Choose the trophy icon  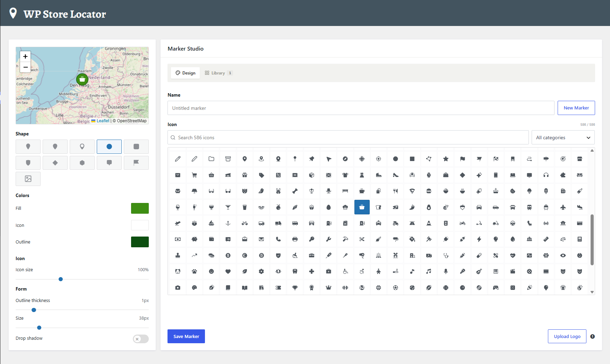coord(295,287)
